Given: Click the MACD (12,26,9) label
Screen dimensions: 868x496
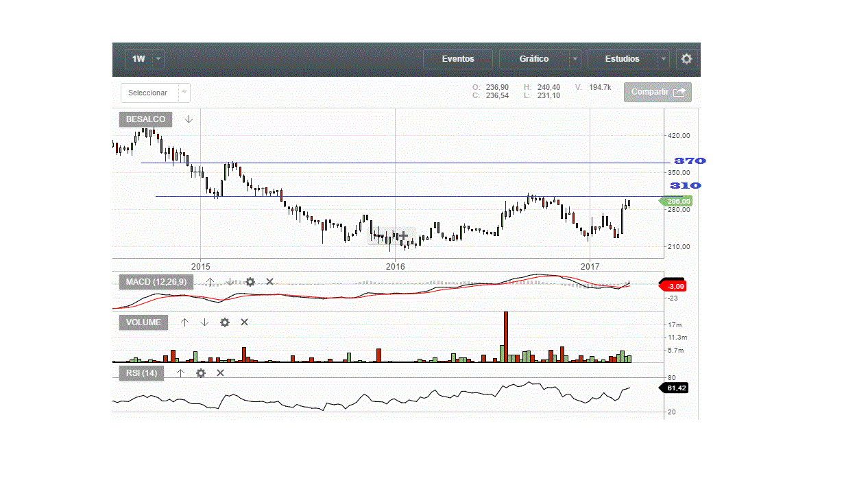Looking at the screenshot, I should point(156,282).
